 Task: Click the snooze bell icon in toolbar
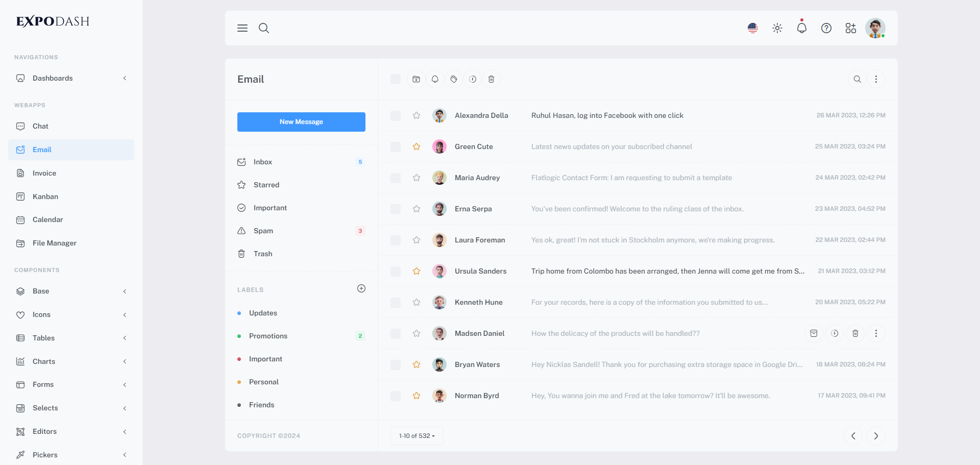(x=435, y=79)
